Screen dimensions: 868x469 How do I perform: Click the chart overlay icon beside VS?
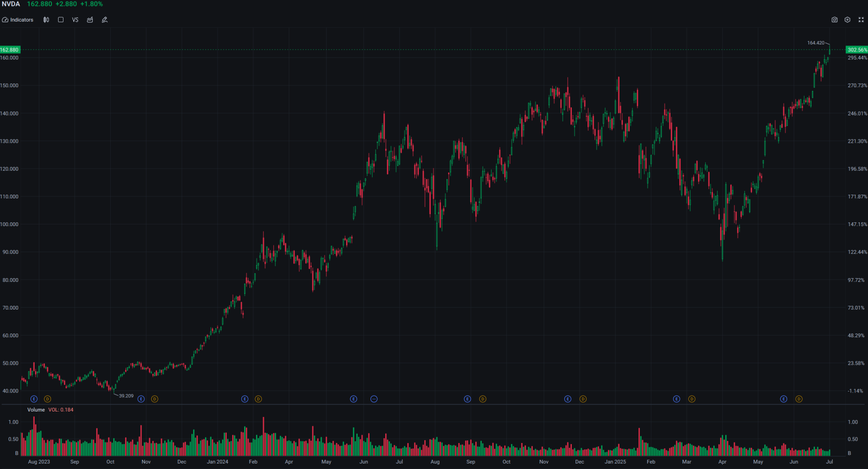[90, 20]
